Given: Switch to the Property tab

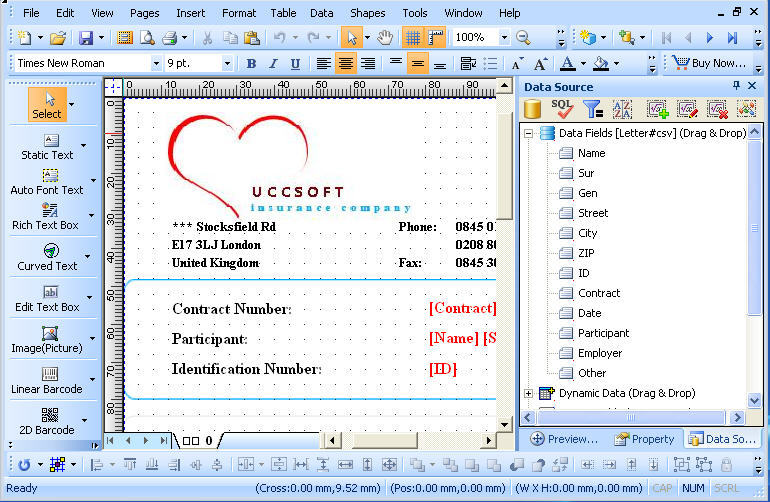Looking at the screenshot, I should (644, 439).
